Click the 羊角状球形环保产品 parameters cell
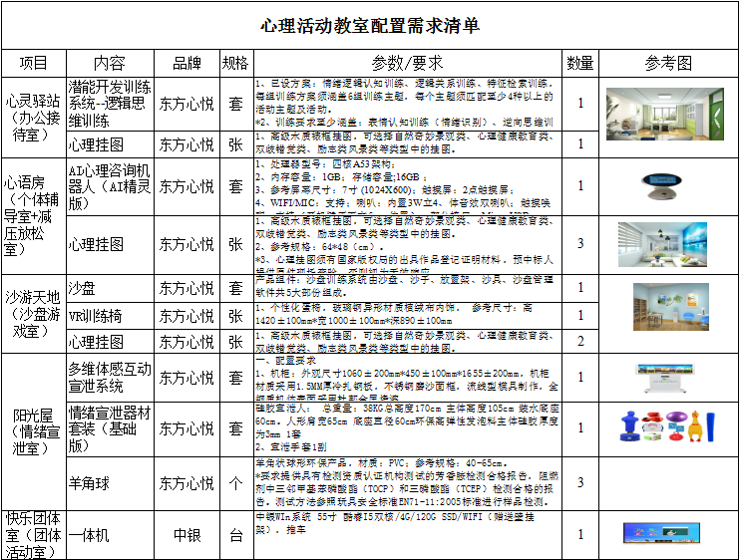 (408, 483)
